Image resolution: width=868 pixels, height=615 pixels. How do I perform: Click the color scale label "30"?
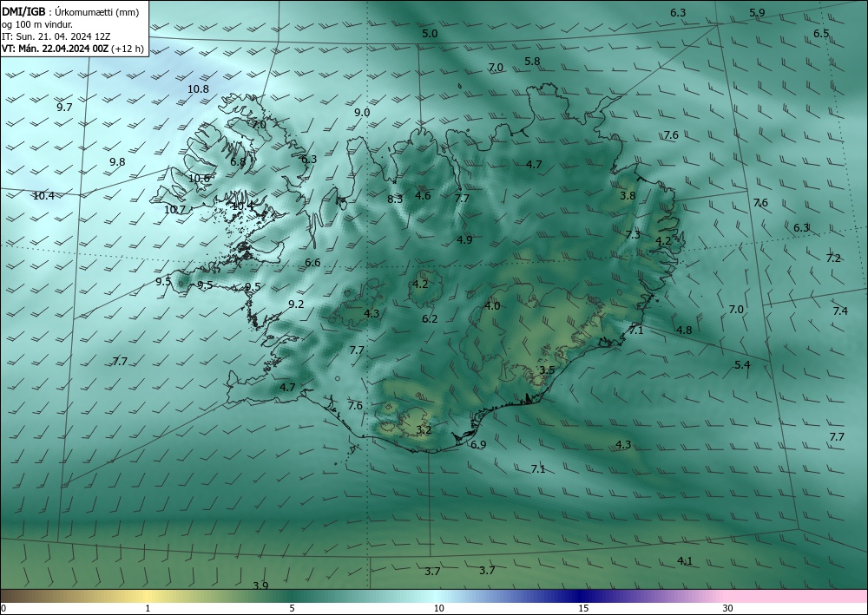pyautogui.click(x=727, y=608)
